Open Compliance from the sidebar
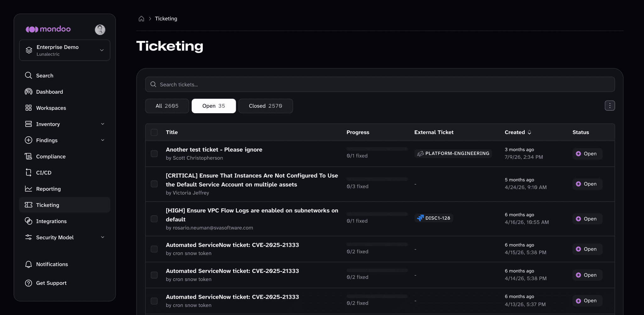The height and width of the screenshot is (315, 644). 65,156
